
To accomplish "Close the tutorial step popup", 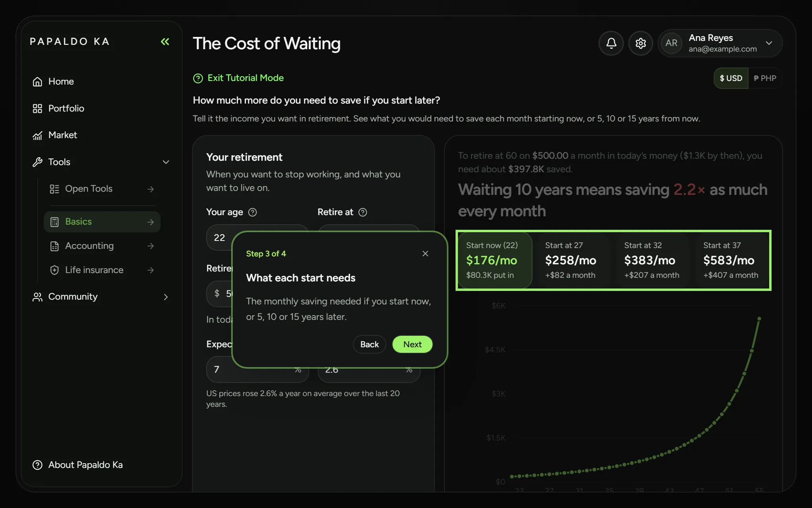I will click(x=425, y=254).
